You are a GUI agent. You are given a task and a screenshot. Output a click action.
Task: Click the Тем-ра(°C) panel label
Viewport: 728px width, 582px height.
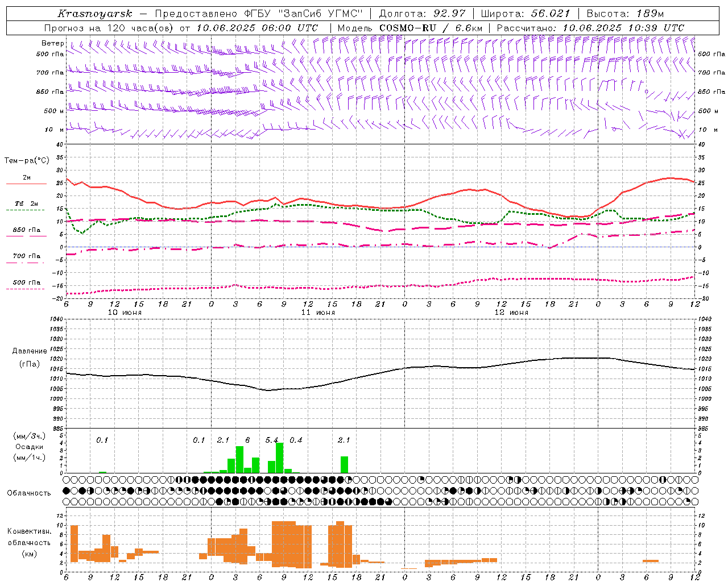tap(27, 161)
